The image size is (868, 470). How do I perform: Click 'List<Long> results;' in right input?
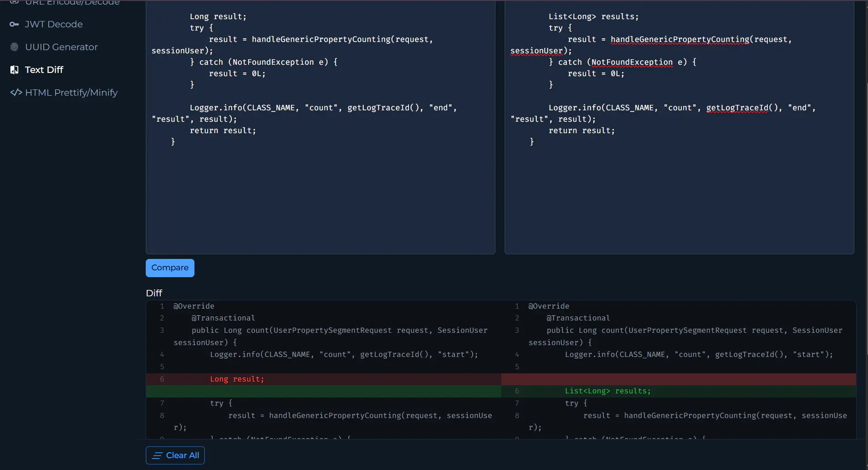(x=593, y=16)
